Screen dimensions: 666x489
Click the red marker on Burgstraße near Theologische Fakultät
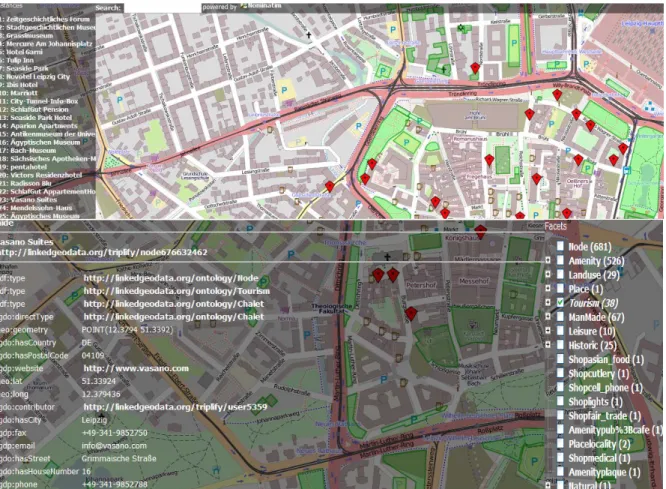[411, 314]
